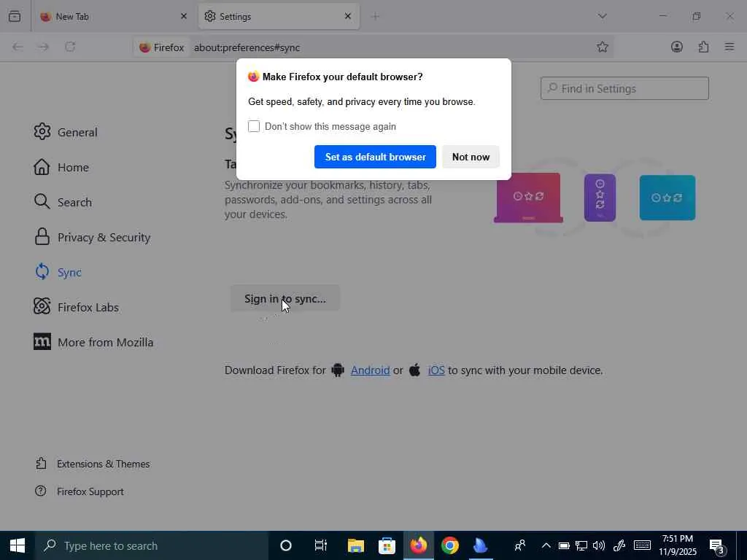Open the notification center icon

717,547
